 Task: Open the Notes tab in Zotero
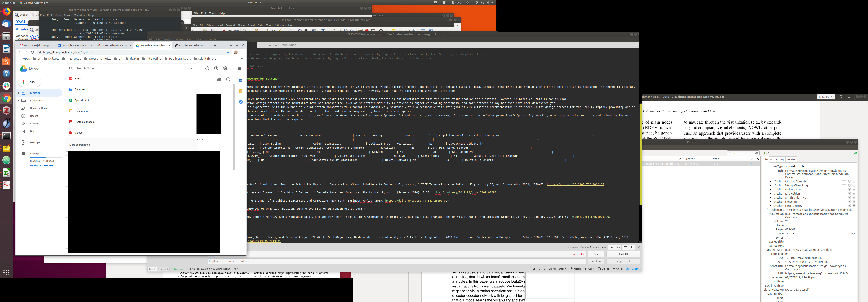[x=773, y=160]
